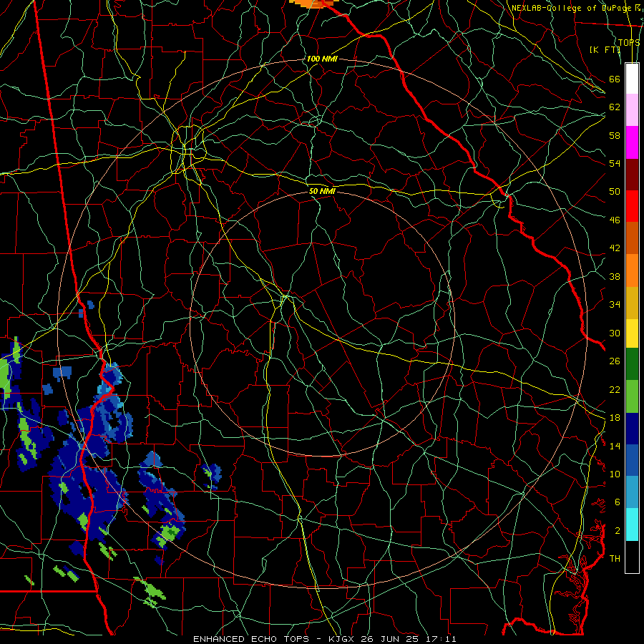
Task: Click the yellow 30 kft legend swatch
Action: 632,333
